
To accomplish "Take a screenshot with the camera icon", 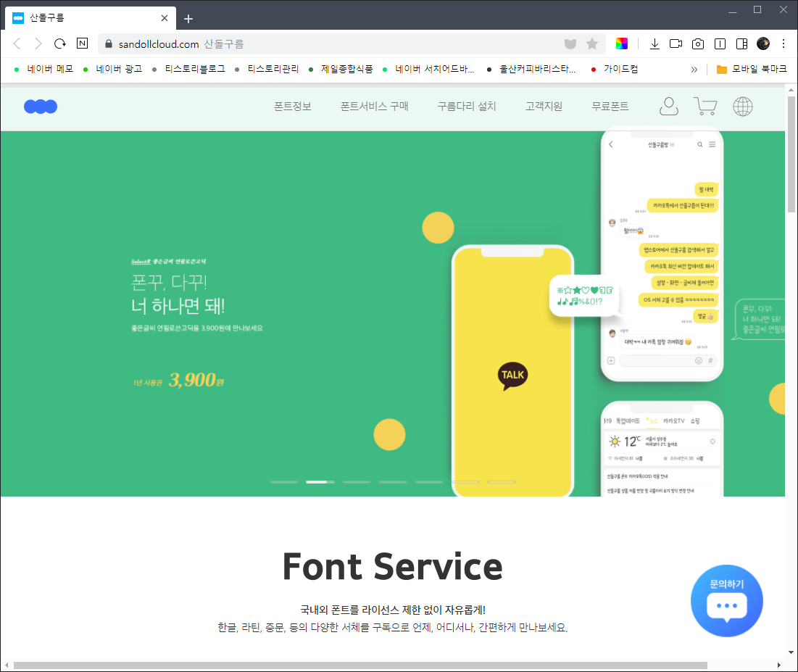I will point(698,43).
